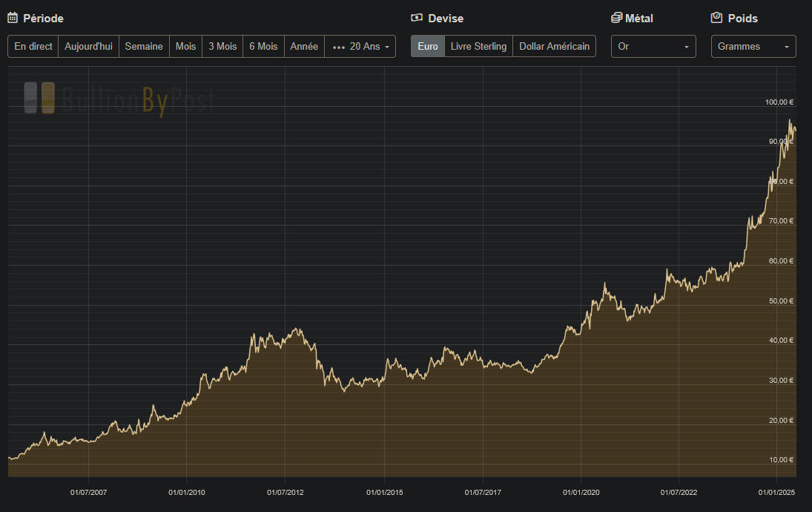
Task: Open the Grammes weight dropdown
Action: [753, 46]
